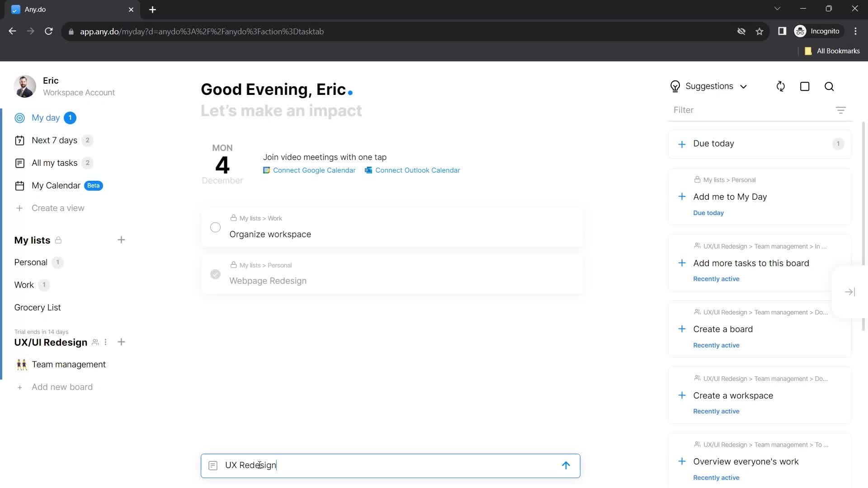
Task: Expand UX/UI Redesign workspace section
Action: [50, 342]
